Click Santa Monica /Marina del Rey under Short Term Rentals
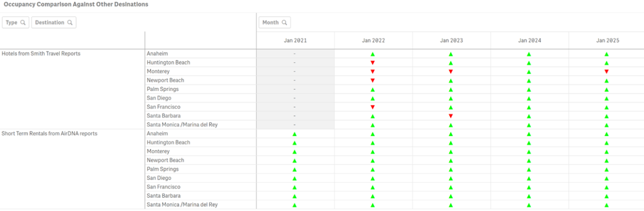The width and height of the screenshot is (644, 211). (182, 205)
